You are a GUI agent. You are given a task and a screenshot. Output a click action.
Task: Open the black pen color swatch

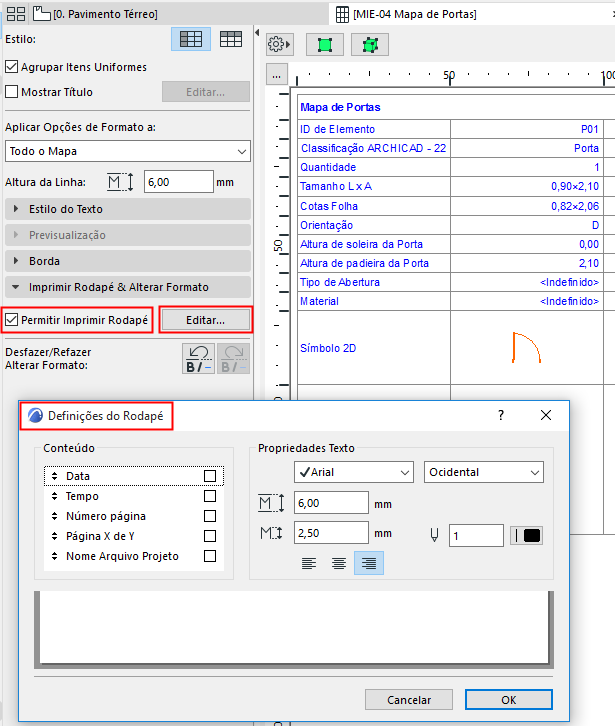527,536
